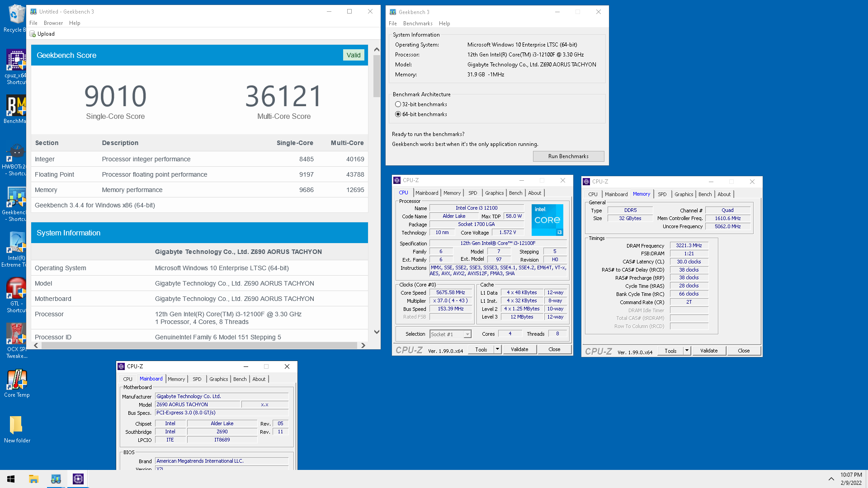
Task: Click the Untitled Geekbench 3 title icon
Action: [33, 12]
